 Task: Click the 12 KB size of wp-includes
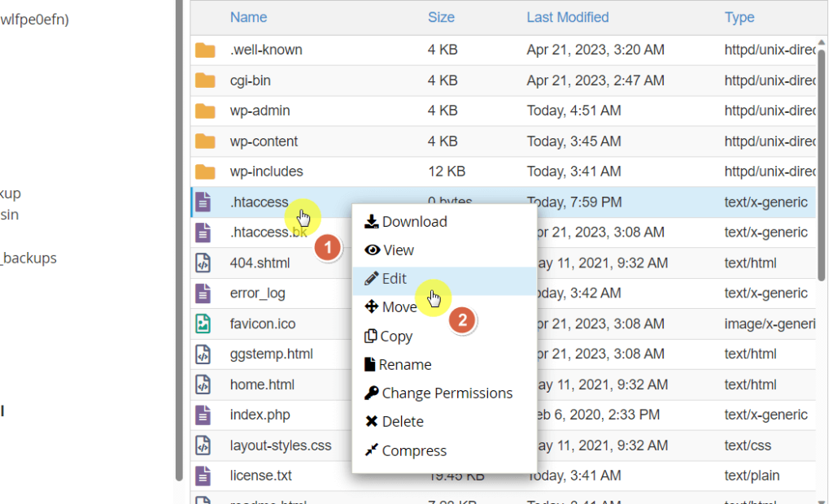point(447,172)
